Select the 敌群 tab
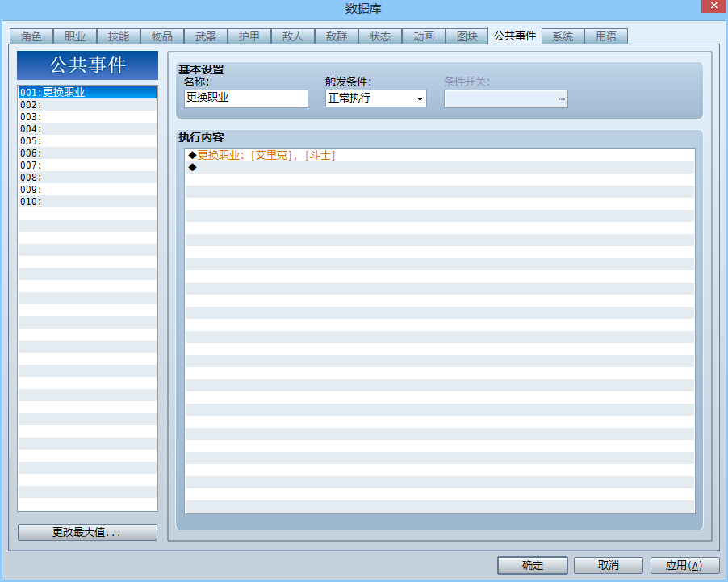The width and height of the screenshot is (728, 582). [x=337, y=36]
